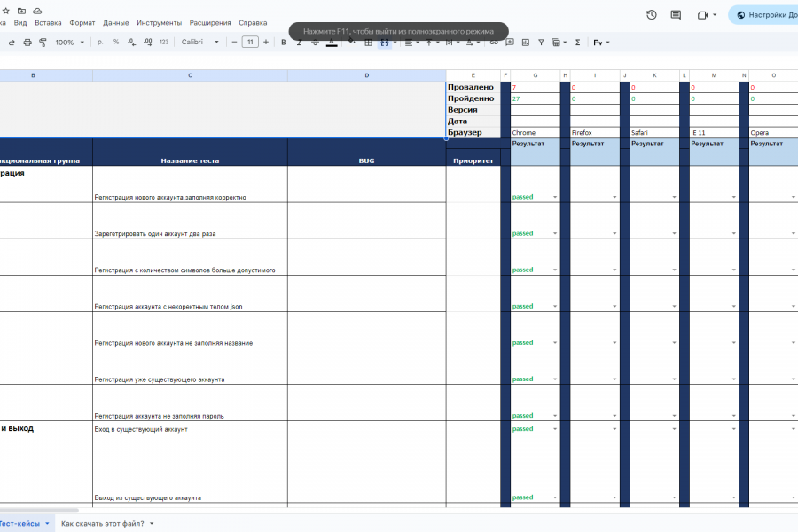Select the 'Firefox' browser cell

click(x=595, y=132)
